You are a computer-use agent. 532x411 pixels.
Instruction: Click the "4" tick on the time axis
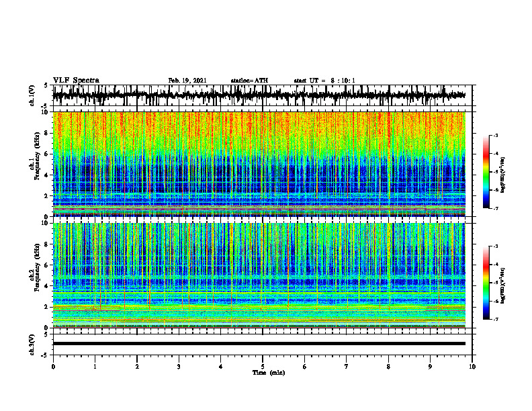(x=221, y=367)
